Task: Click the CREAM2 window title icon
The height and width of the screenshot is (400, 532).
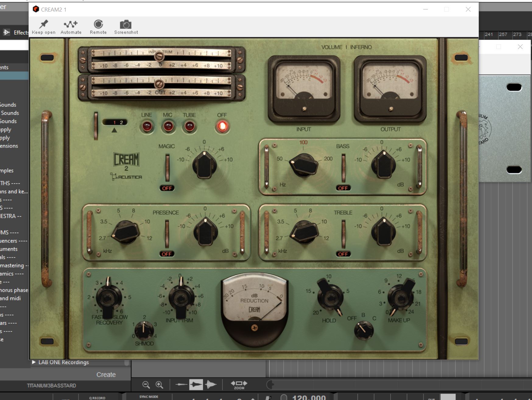Action: click(36, 9)
